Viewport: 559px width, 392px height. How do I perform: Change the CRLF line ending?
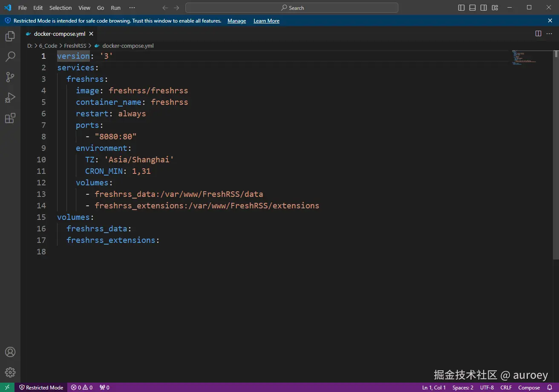click(x=506, y=387)
